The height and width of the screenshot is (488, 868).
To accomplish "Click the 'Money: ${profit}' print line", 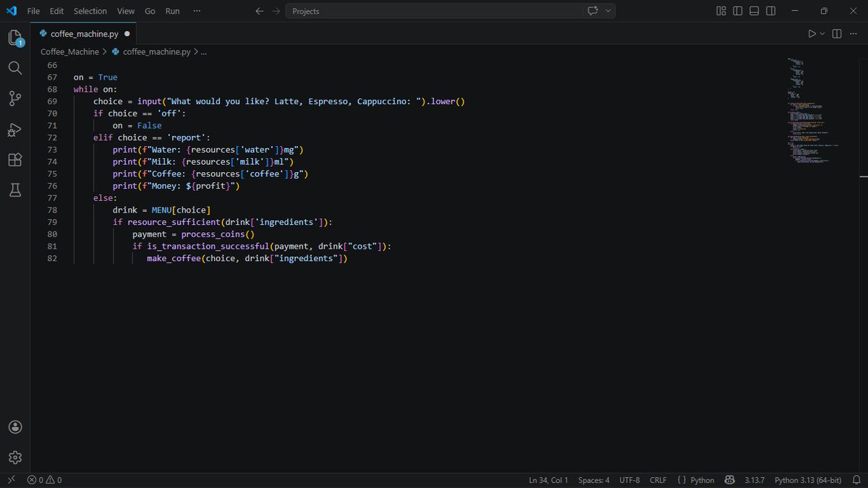I will coord(176,186).
